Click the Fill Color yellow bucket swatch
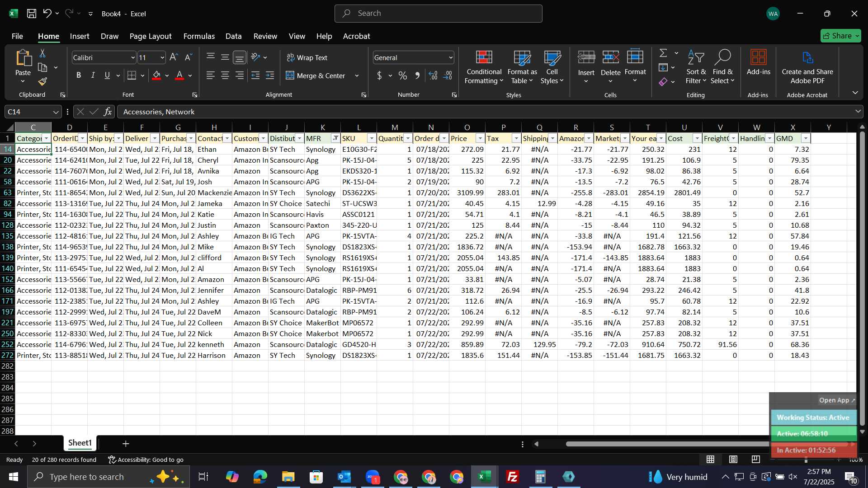868x488 pixels. point(156,75)
